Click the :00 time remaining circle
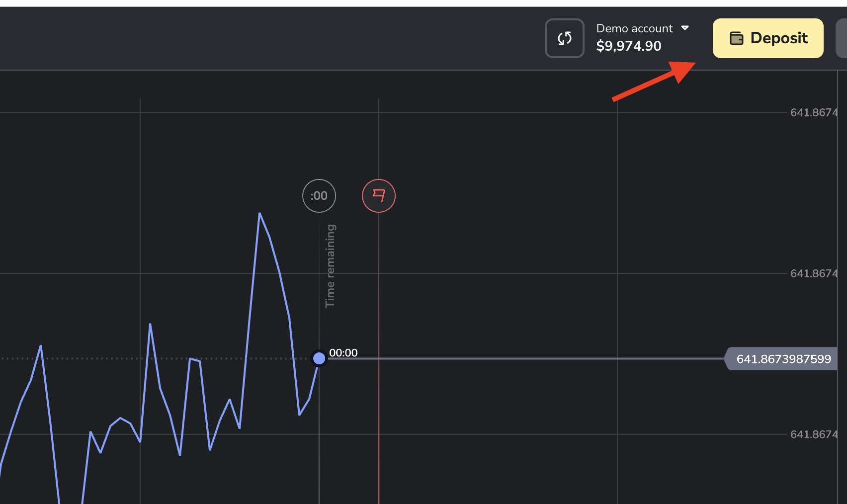The image size is (847, 504). point(319,196)
